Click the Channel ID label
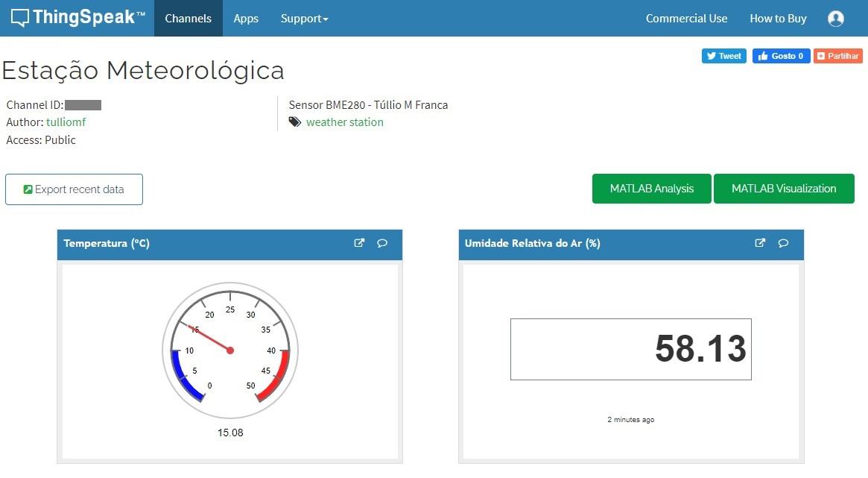The image size is (868, 478). point(35,104)
